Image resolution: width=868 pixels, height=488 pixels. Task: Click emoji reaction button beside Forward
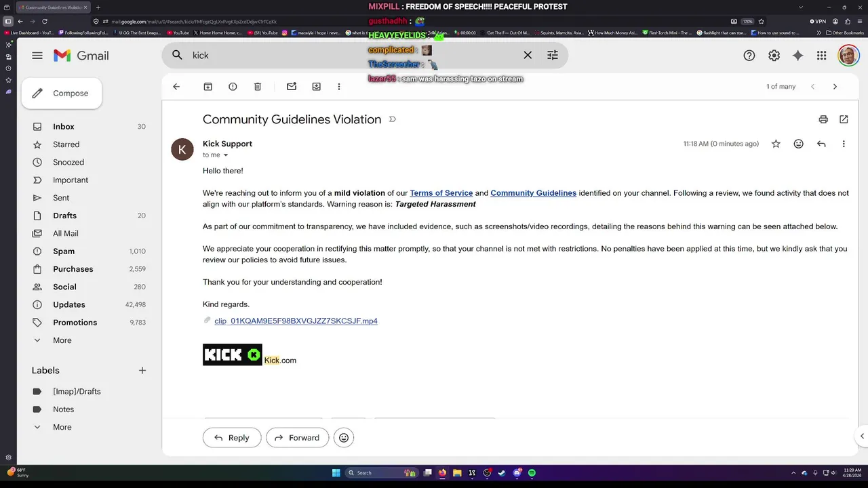pyautogui.click(x=344, y=438)
